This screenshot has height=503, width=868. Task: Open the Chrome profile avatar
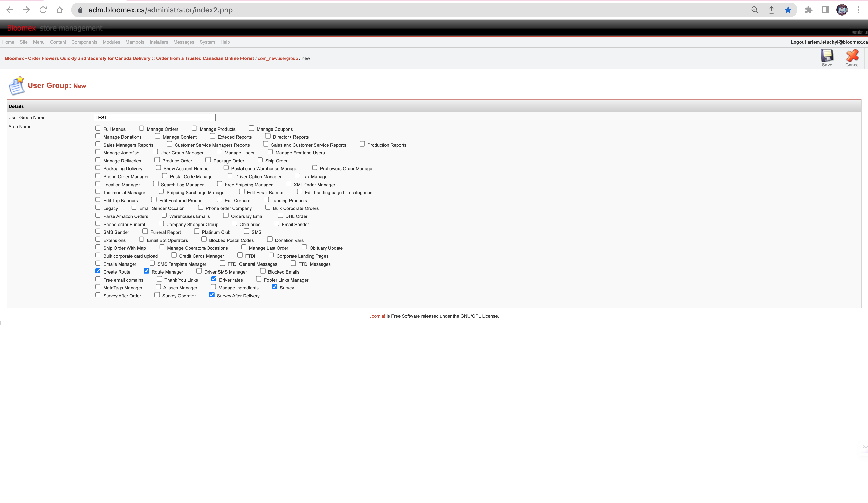(842, 10)
